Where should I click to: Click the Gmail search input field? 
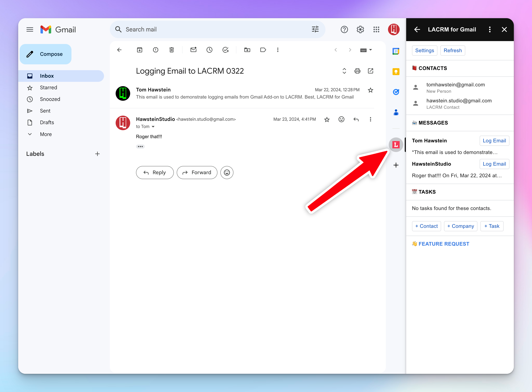[211, 29]
